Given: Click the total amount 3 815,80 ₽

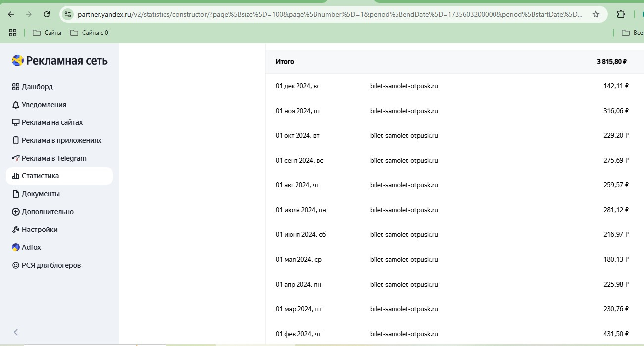Looking at the screenshot, I should [x=612, y=62].
